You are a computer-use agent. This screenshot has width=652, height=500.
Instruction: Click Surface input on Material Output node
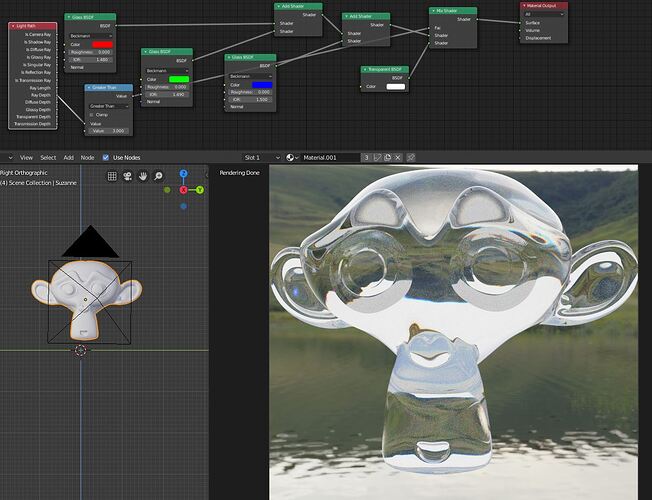(x=520, y=23)
